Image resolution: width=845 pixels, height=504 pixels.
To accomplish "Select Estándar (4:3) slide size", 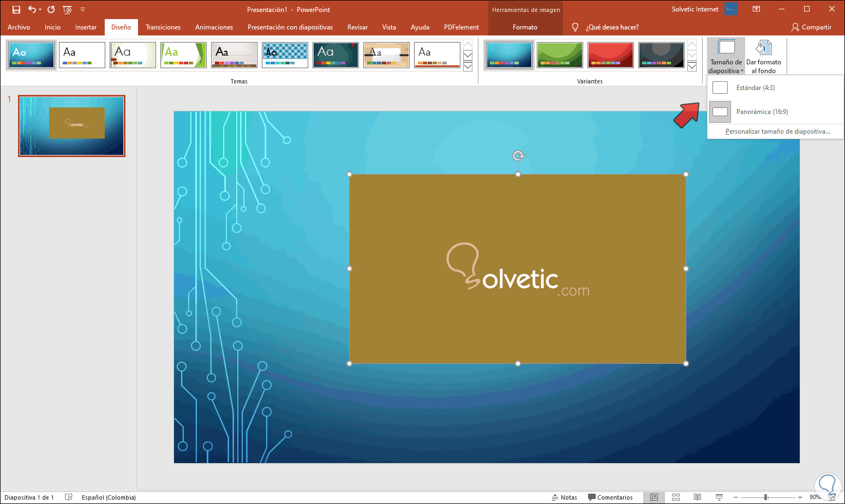I will click(x=775, y=88).
